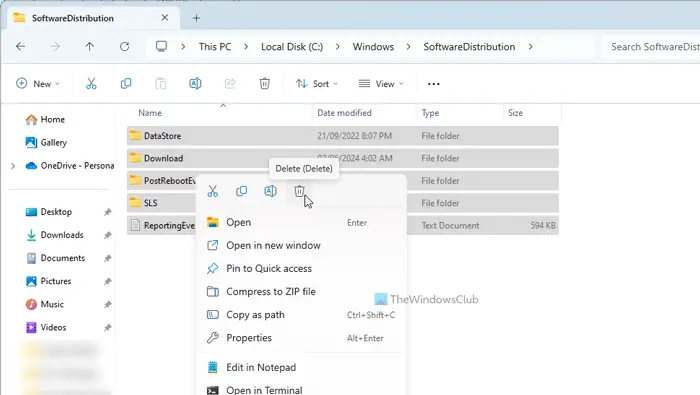Screen dimensions: 700x395
Task: Open the See more ellipsis menu
Action: coord(433,84)
